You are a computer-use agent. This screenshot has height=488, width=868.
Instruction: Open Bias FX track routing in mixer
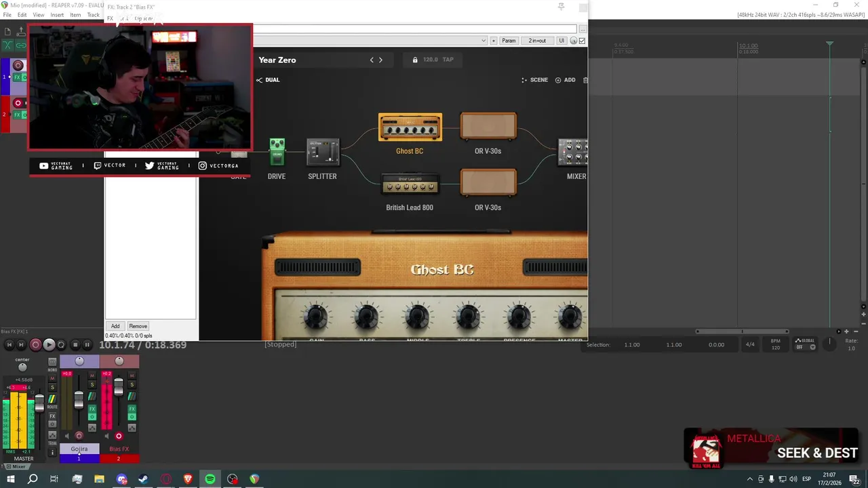point(132,396)
